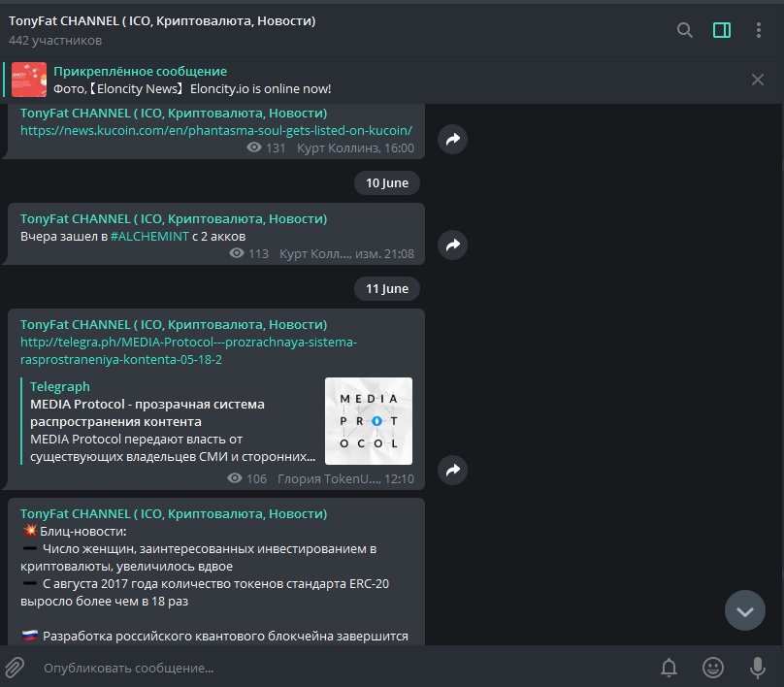This screenshot has height=687, width=784.
Task: Open the news.kucoin.com phantasma-soul link
Action: [216, 130]
